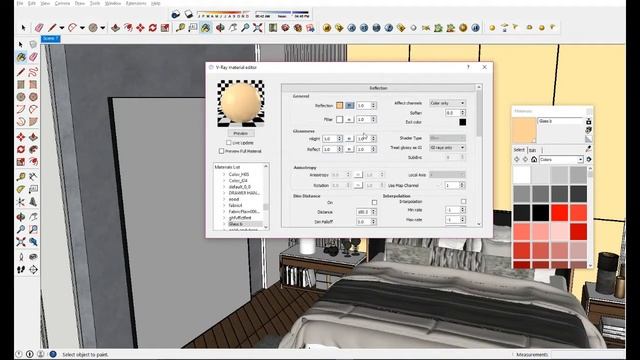Click the blue Scene tab
The width and height of the screenshot is (640, 360).
tap(51, 38)
